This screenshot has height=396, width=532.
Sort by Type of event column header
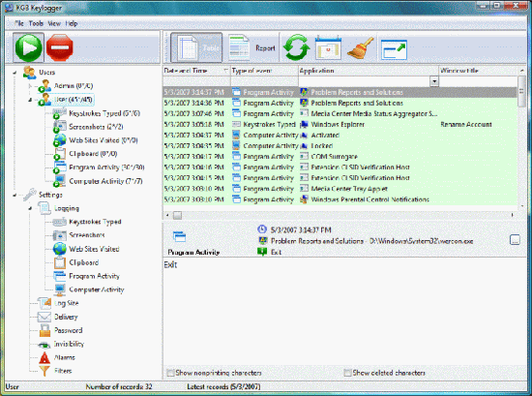coord(264,71)
